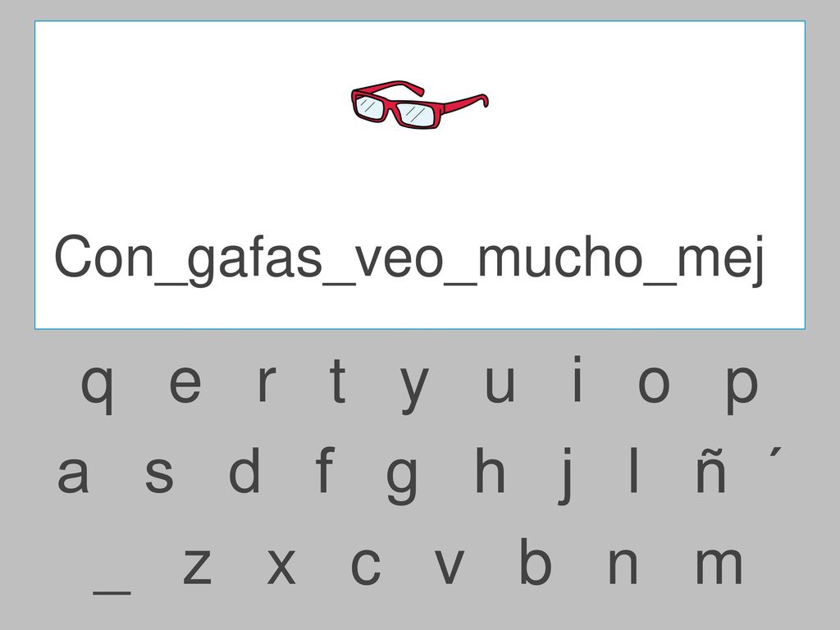Select the letter m key
The image size is (840, 630).
click(x=719, y=565)
